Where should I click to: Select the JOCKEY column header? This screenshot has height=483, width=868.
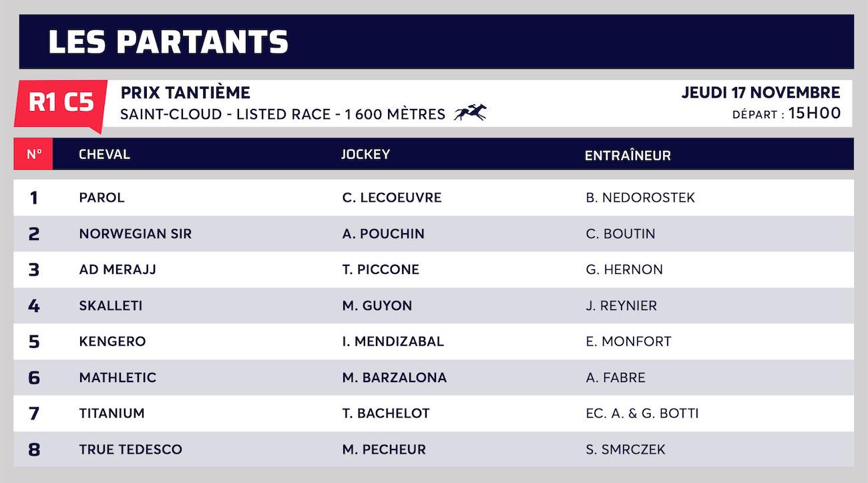(365, 154)
